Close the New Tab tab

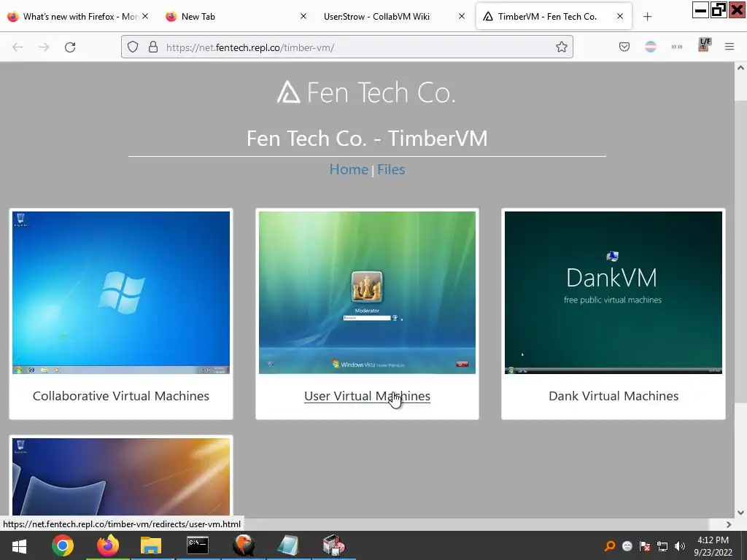tap(303, 16)
